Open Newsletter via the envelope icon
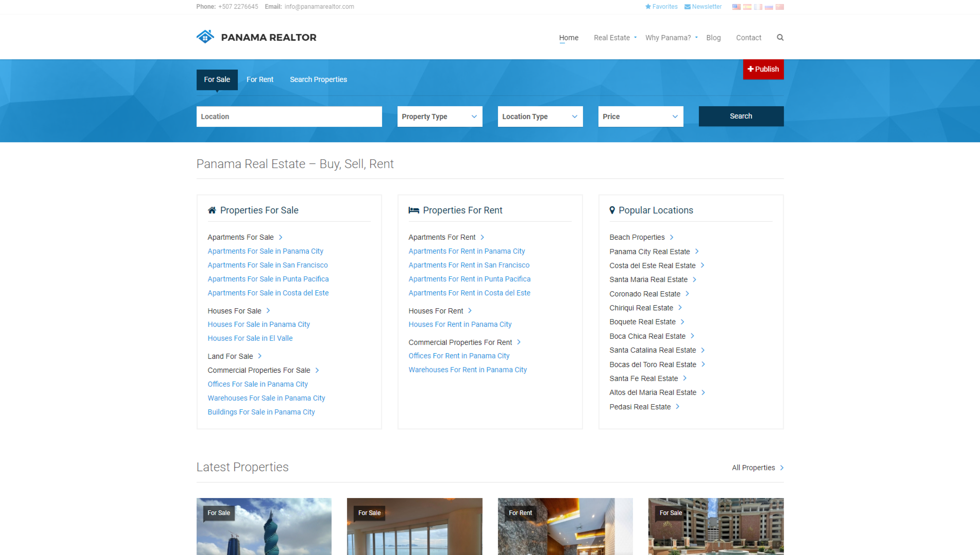The image size is (980, 555). point(687,6)
